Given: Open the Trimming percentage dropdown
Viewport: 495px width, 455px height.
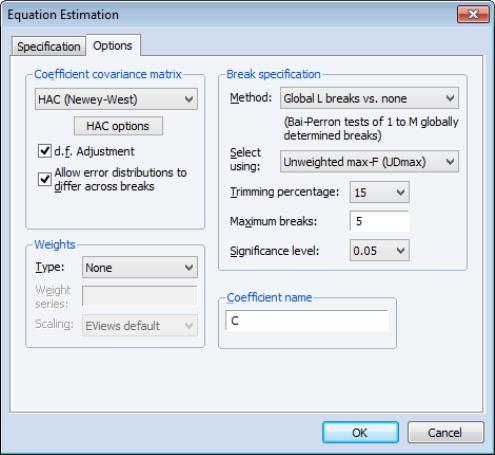Looking at the screenshot, I should [379, 192].
